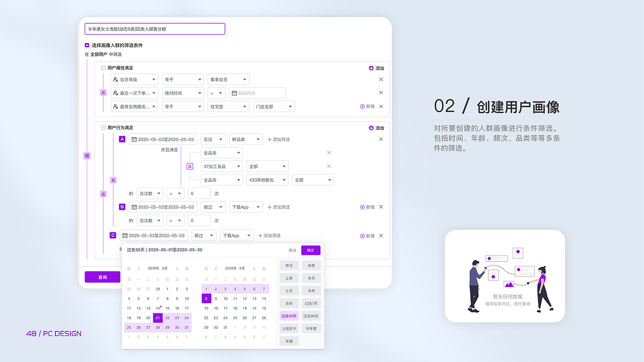Click the purple 查询 query button

coord(102,277)
